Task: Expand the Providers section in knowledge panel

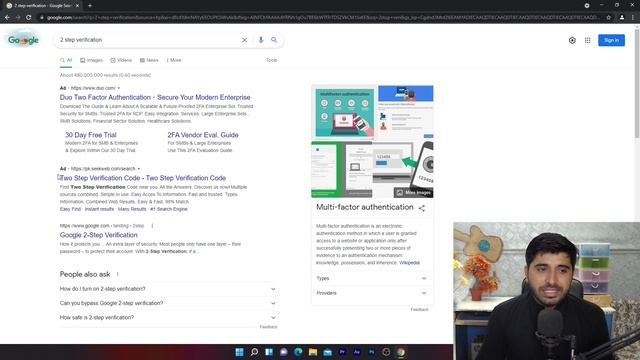Action: [x=372, y=293]
